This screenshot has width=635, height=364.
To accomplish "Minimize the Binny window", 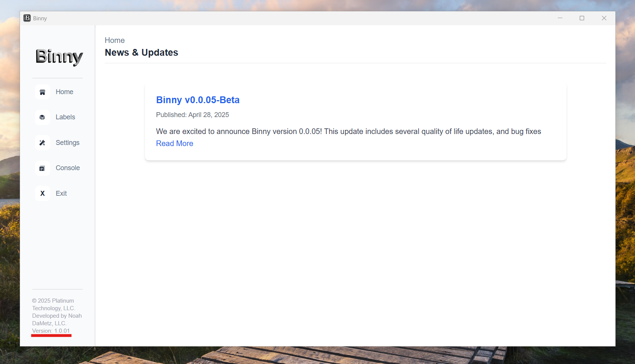I will click(560, 18).
